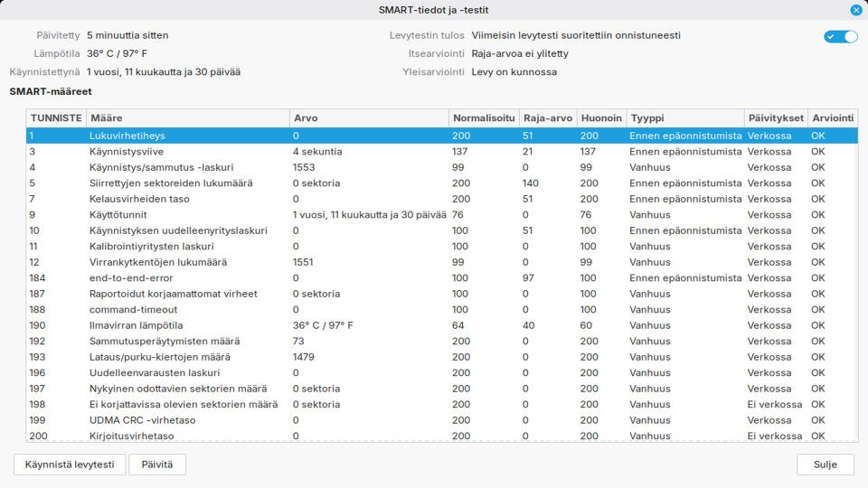Sort by Tyyppi column header
The width and height of the screenshot is (868, 488).
[685, 117]
